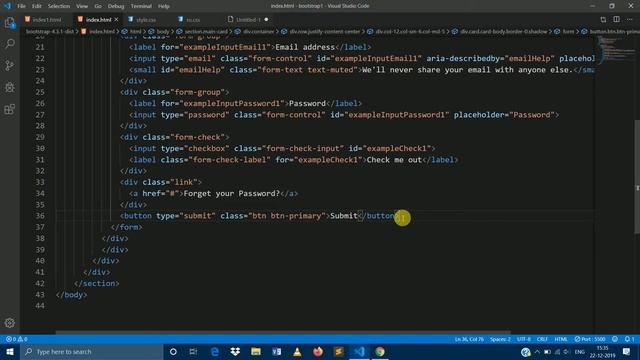Open the Extensions view
The height and width of the screenshot is (360, 640).
point(10,109)
